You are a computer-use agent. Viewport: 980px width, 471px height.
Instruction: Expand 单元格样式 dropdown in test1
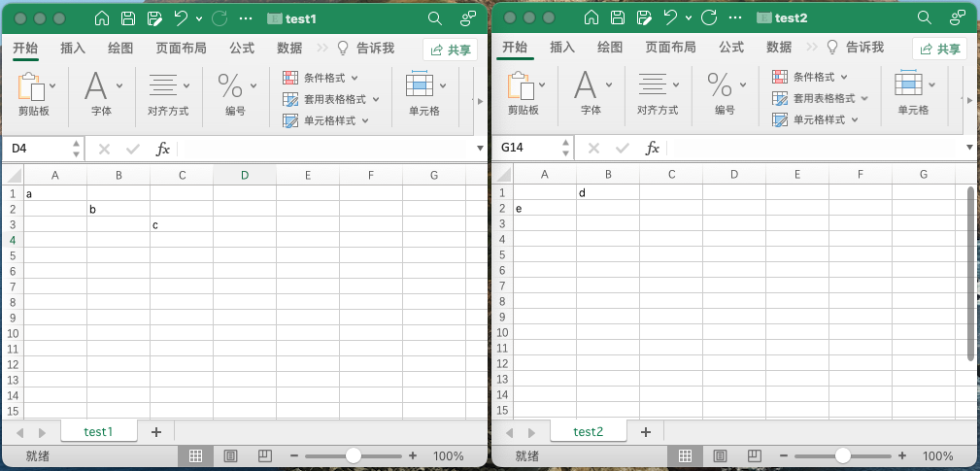tap(365, 120)
